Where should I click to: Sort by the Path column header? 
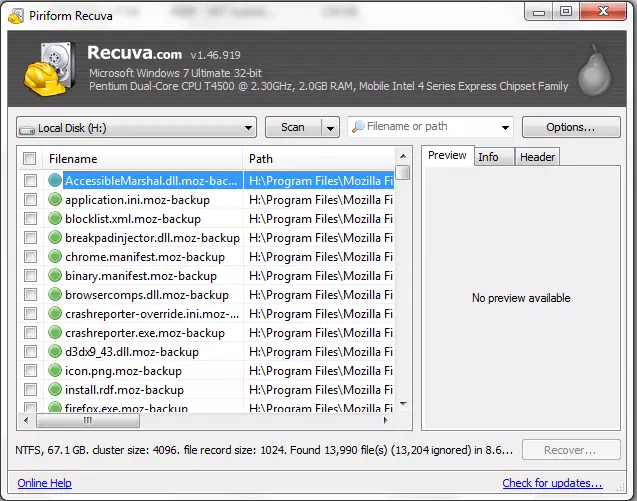click(319, 159)
